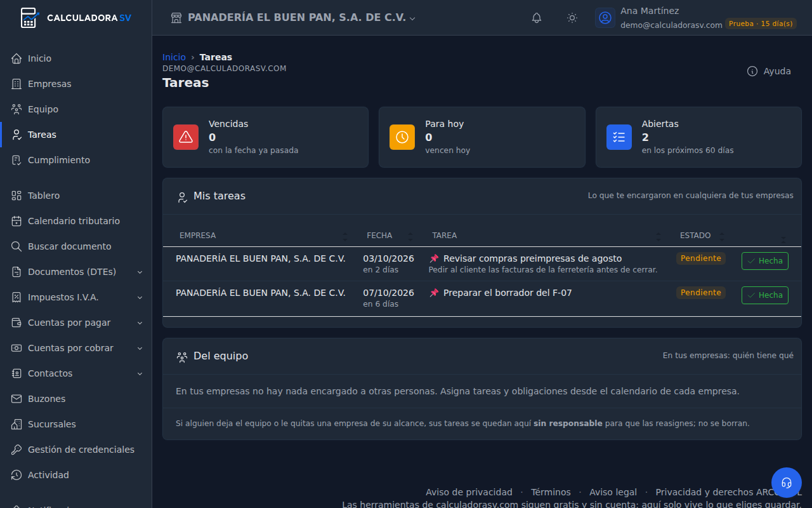Click the pin icon for Revisar compras task
The image size is (812, 508).
click(x=434, y=258)
